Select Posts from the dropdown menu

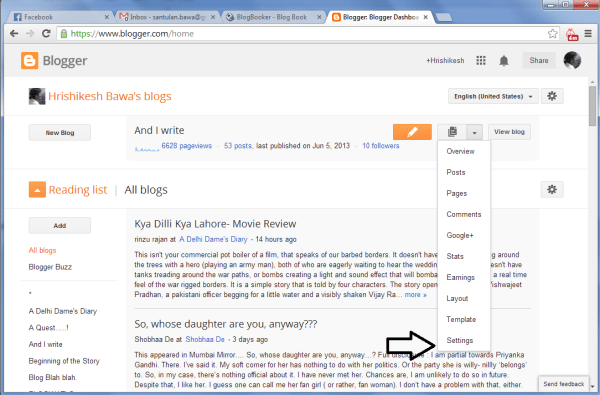tap(456, 172)
